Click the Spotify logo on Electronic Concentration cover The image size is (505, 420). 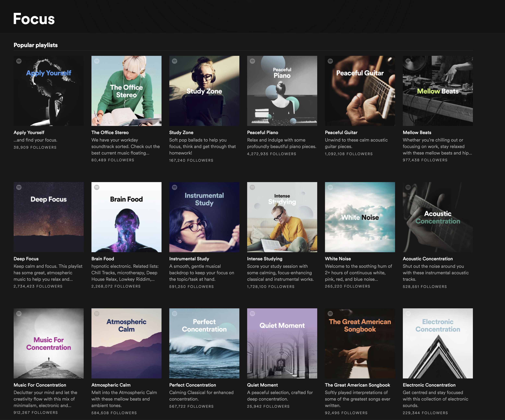tap(408, 314)
